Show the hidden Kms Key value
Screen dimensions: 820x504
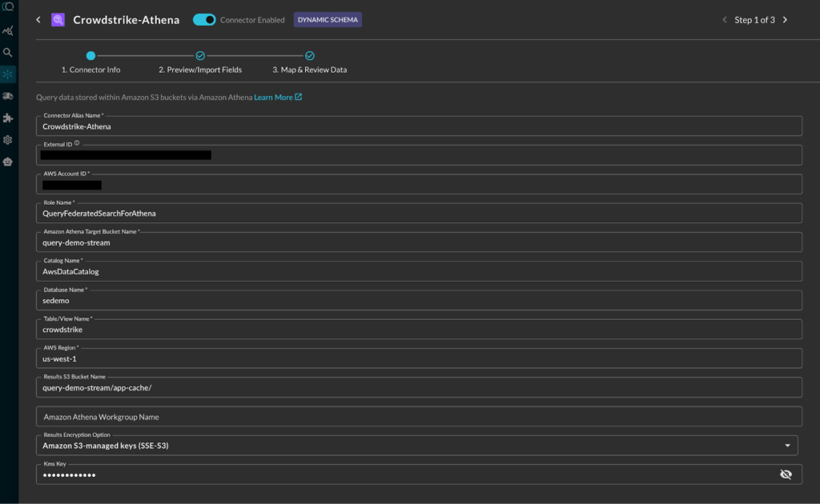tap(786, 474)
